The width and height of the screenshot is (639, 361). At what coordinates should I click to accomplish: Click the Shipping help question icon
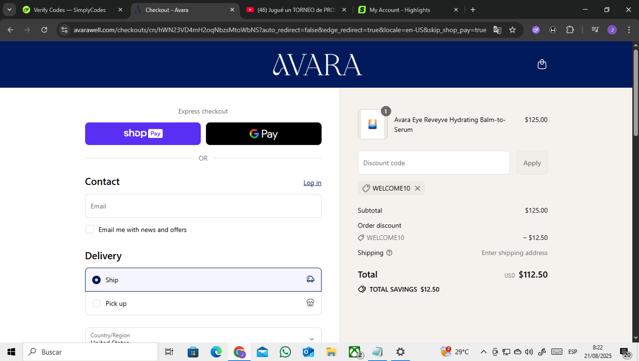(x=389, y=253)
